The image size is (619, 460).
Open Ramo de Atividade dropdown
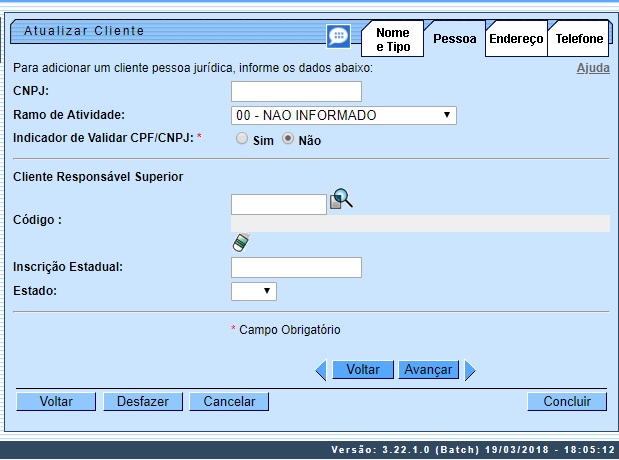click(x=343, y=116)
